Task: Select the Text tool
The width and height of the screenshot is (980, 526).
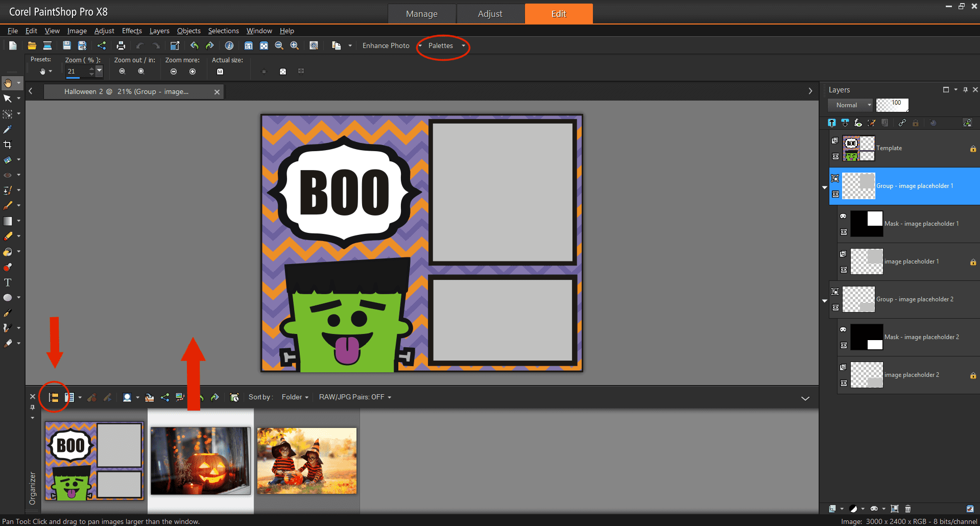Action: point(8,281)
